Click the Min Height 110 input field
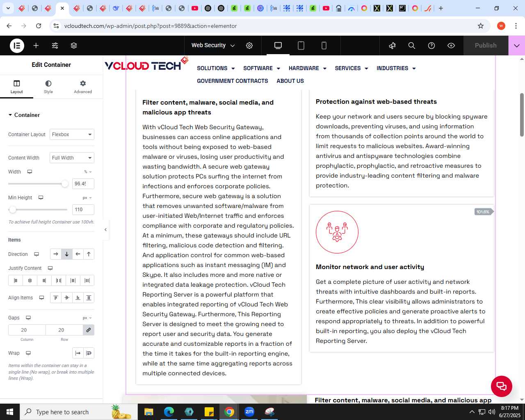Image resolution: width=525 pixels, height=420 pixels. click(x=83, y=210)
